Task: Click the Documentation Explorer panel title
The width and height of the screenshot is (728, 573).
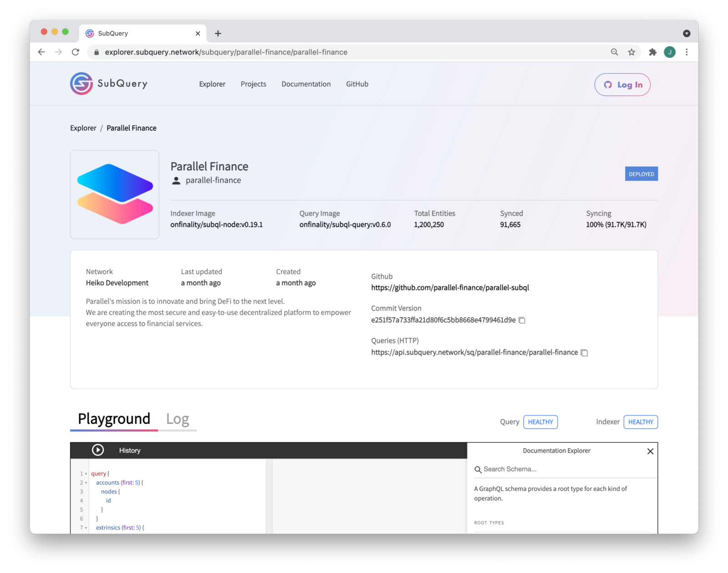Action: click(x=556, y=451)
